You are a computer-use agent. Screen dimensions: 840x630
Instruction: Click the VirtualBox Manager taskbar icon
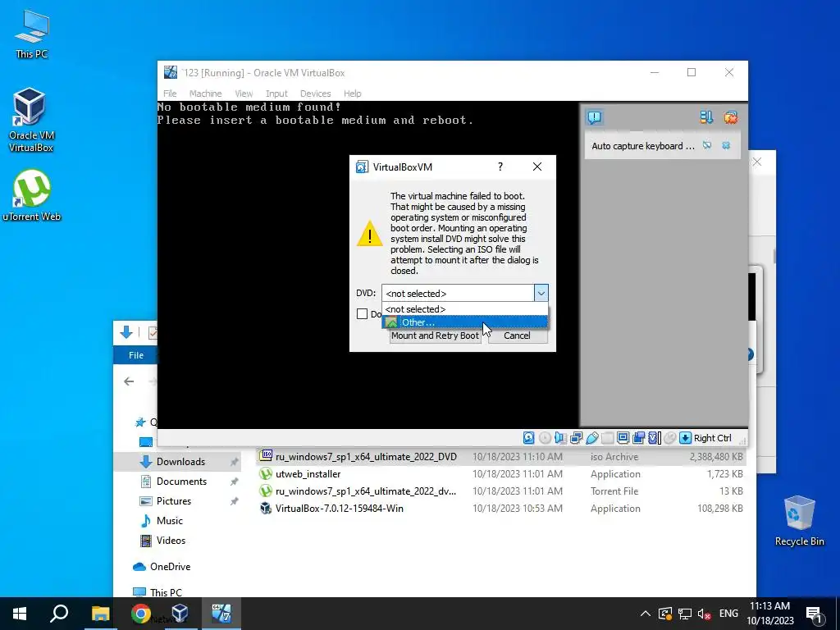180,614
